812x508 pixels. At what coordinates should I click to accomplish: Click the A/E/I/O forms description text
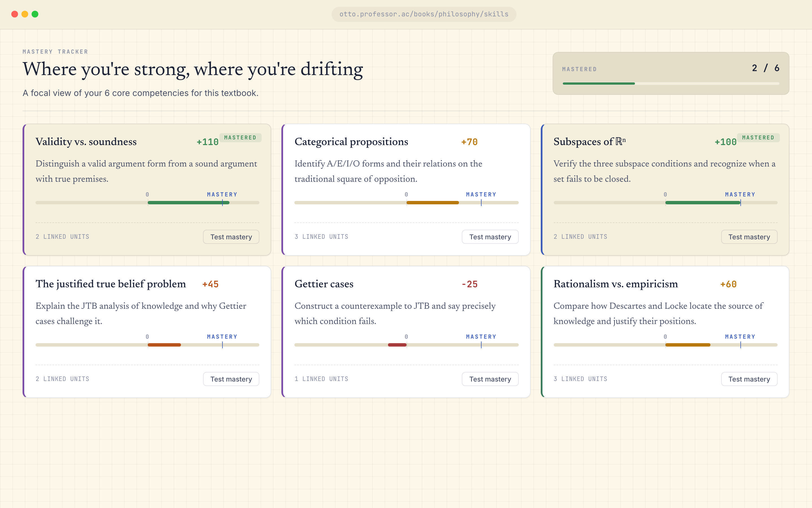pyautogui.click(x=388, y=171)
